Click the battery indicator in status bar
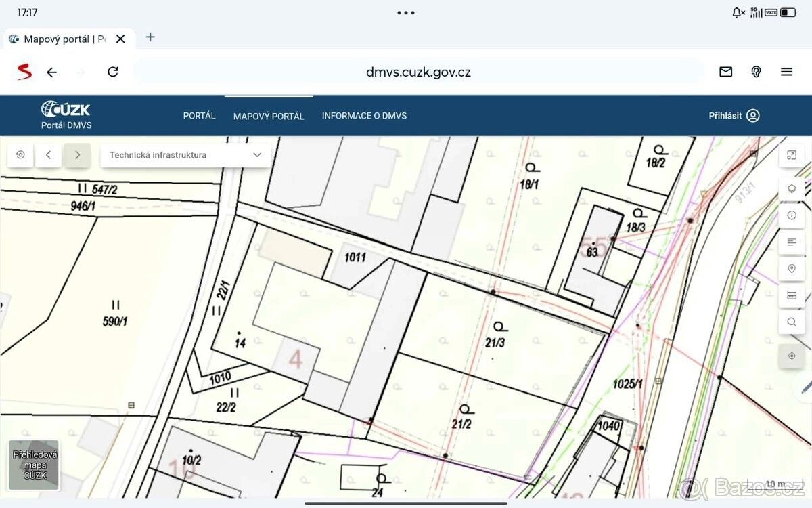 788,12
